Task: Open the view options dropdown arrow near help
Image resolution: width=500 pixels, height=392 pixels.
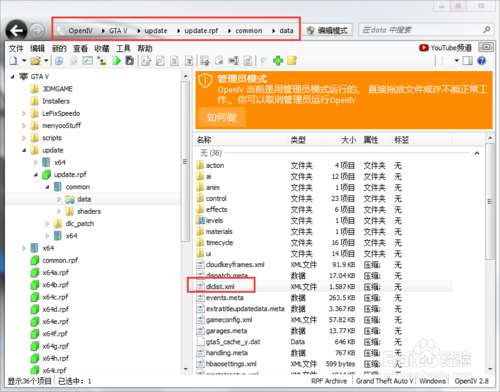Action: point(457,61)
